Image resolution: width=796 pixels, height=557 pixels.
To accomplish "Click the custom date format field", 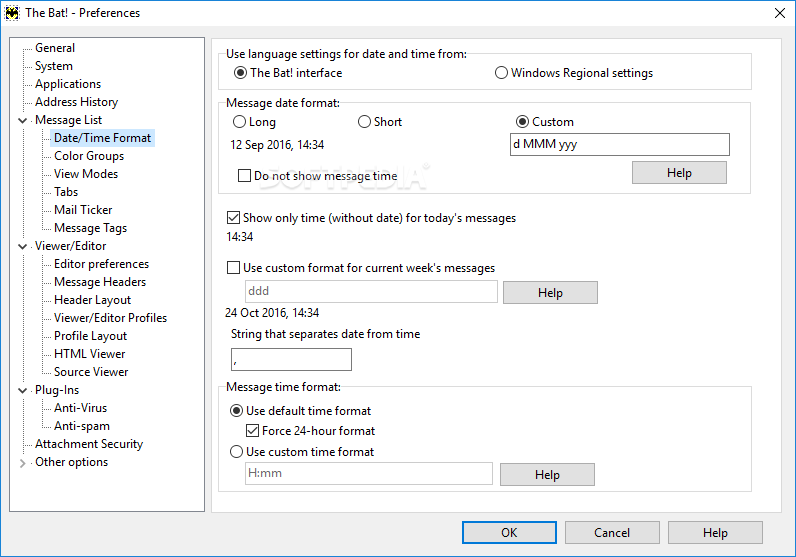I will point(620,145).
